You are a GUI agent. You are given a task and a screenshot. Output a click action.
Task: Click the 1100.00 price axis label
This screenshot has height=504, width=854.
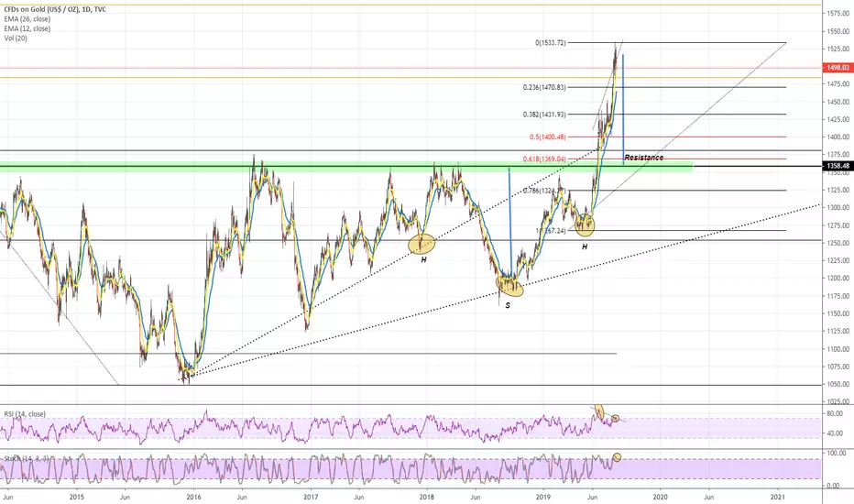click(838, 349)
